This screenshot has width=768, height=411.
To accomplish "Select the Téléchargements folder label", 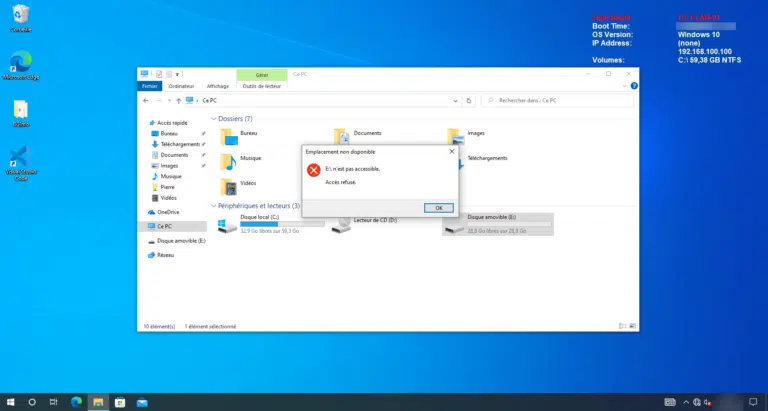I will tap(487, 158).
